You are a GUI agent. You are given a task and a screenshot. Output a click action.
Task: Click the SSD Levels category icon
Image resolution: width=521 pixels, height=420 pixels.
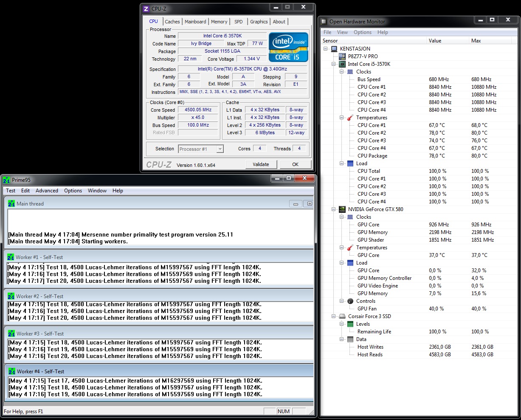(350, 324)
